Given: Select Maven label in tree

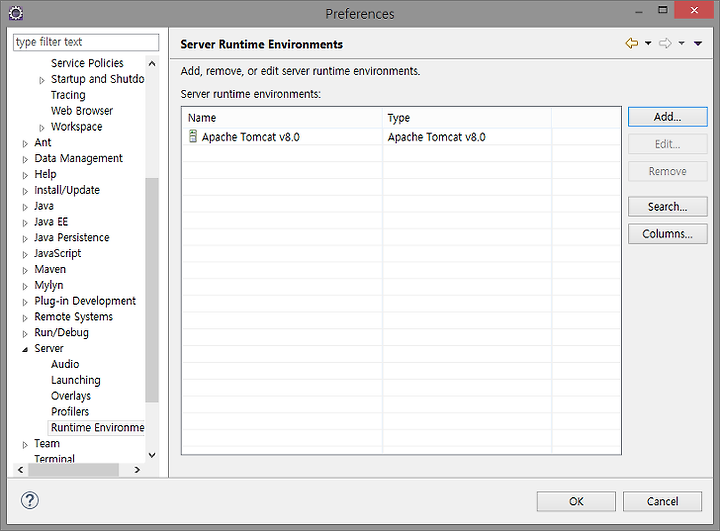Looking at the screenshot, I should tap(50, 269).
